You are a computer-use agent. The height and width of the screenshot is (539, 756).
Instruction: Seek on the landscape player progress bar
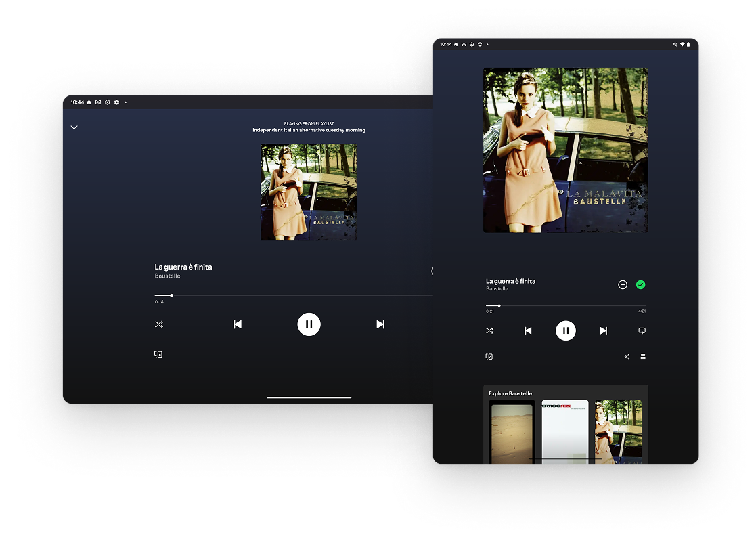pos(293,295)
